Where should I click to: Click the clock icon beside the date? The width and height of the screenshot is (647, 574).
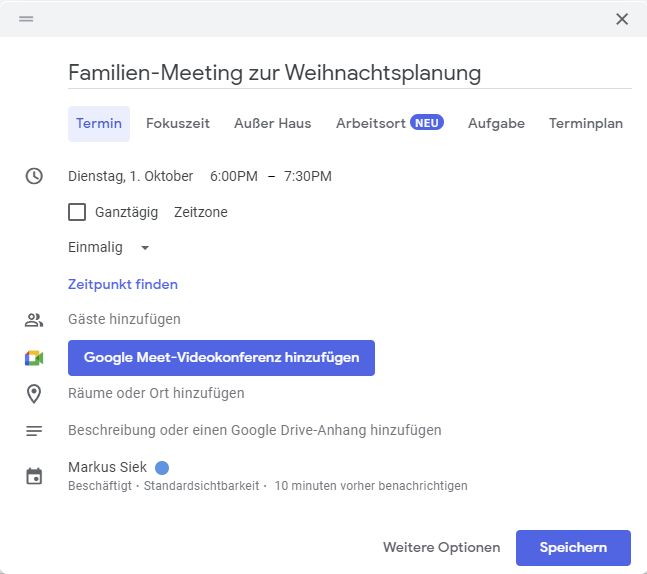34,176
